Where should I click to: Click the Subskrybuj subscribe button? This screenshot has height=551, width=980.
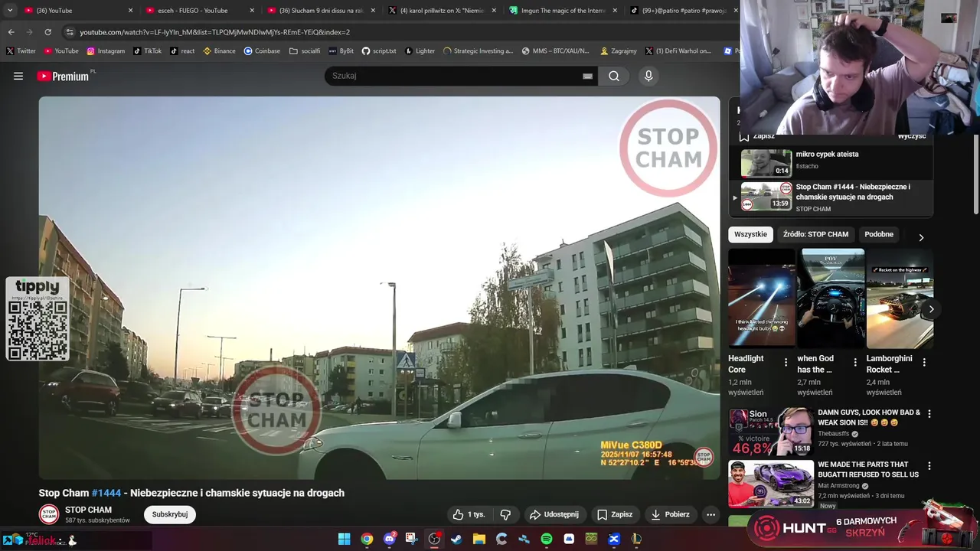click(x=170, y=514)
